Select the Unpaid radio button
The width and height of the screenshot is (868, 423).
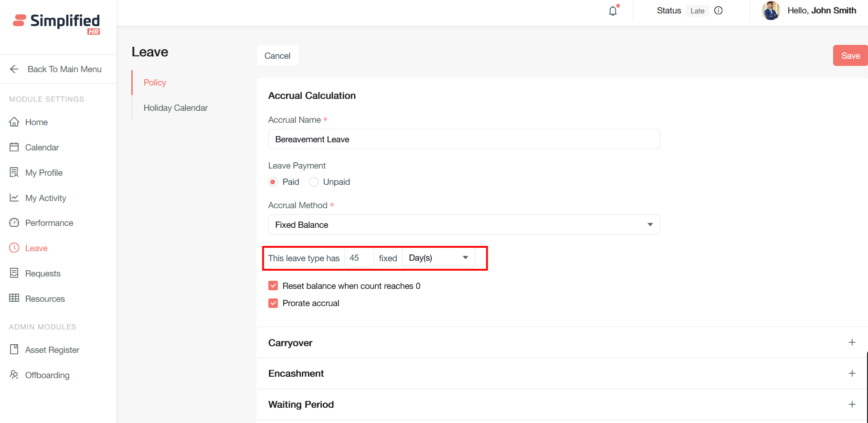314,182
